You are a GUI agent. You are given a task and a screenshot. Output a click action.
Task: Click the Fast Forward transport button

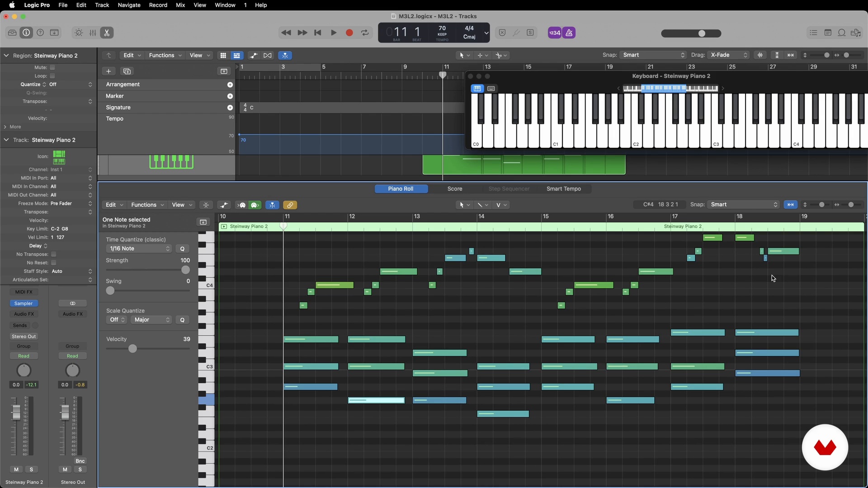coord(302,33)
